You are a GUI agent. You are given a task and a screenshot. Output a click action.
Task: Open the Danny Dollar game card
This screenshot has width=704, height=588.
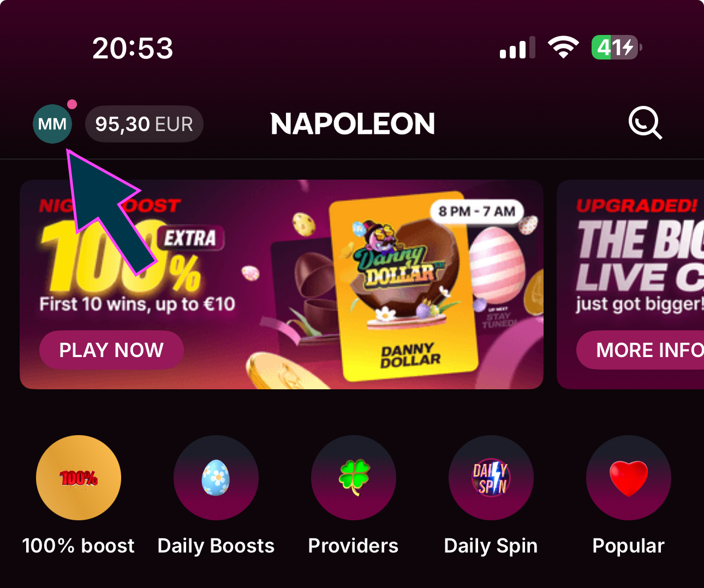403,286
